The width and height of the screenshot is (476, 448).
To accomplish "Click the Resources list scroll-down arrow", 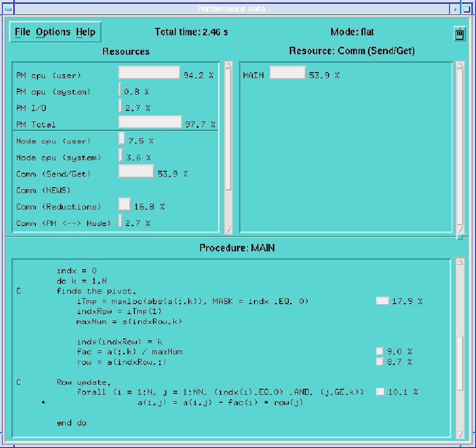I will [x=228, y=229].
